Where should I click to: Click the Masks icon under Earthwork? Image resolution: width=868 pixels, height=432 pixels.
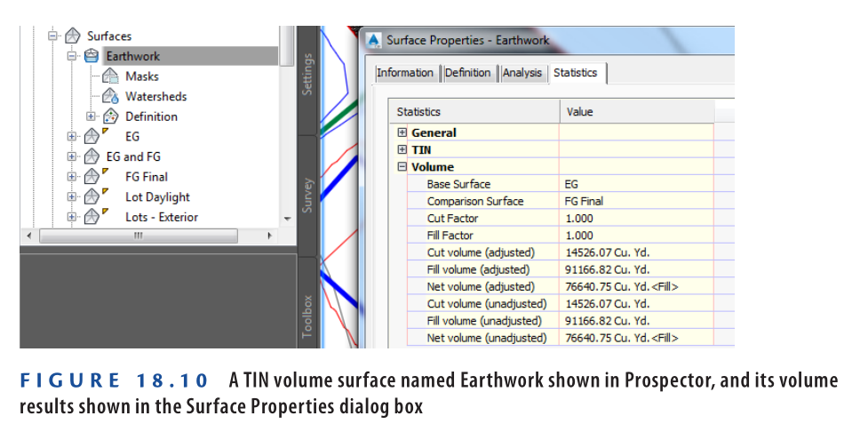[x=110, y=76]
